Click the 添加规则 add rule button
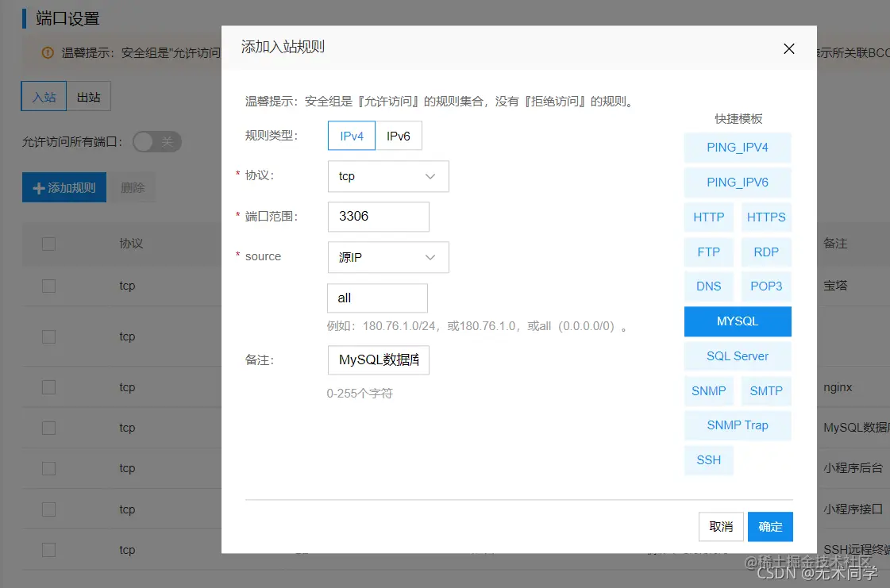Viewport: 890px width, 588px height. (x=64, y=187)
